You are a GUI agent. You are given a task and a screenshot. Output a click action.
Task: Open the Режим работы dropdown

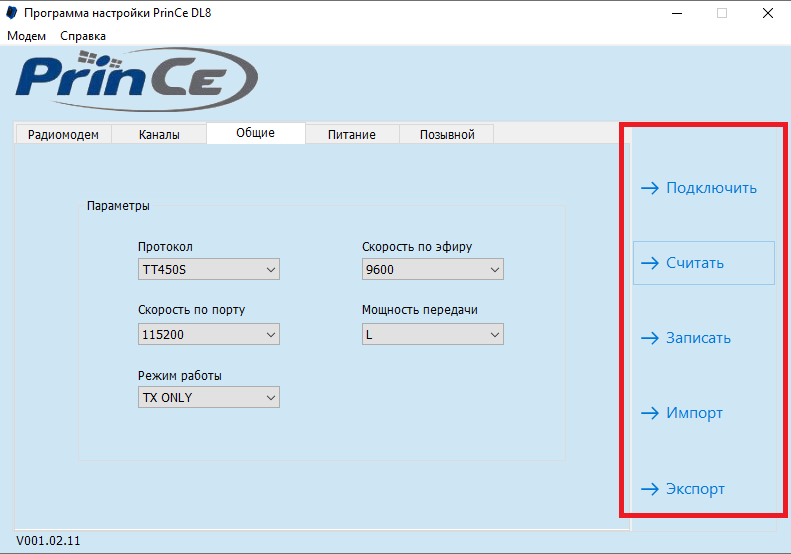[x=209, y=398]
